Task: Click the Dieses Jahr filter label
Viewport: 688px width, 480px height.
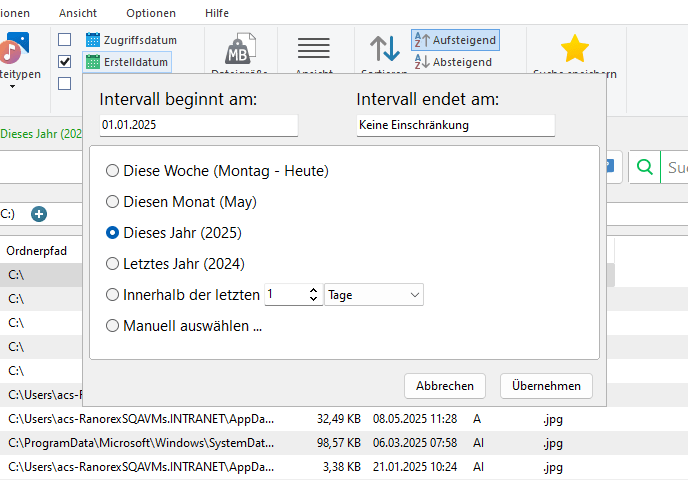Action: coord(41,134)
